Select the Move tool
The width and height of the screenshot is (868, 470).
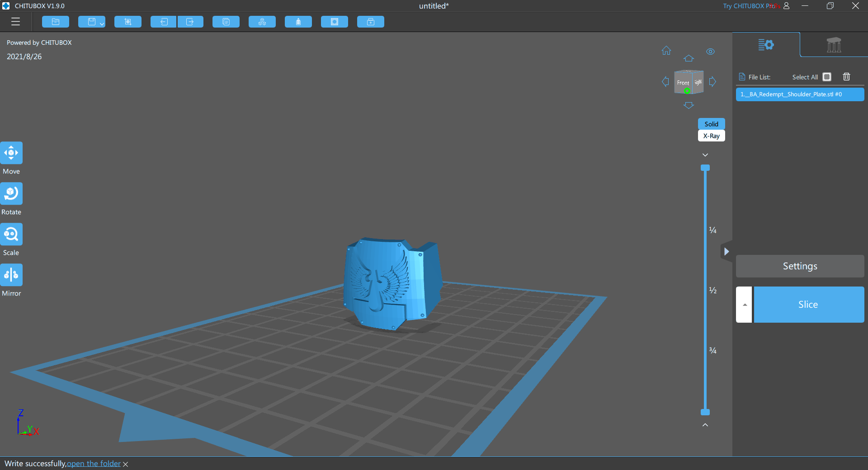pos(11,153)
